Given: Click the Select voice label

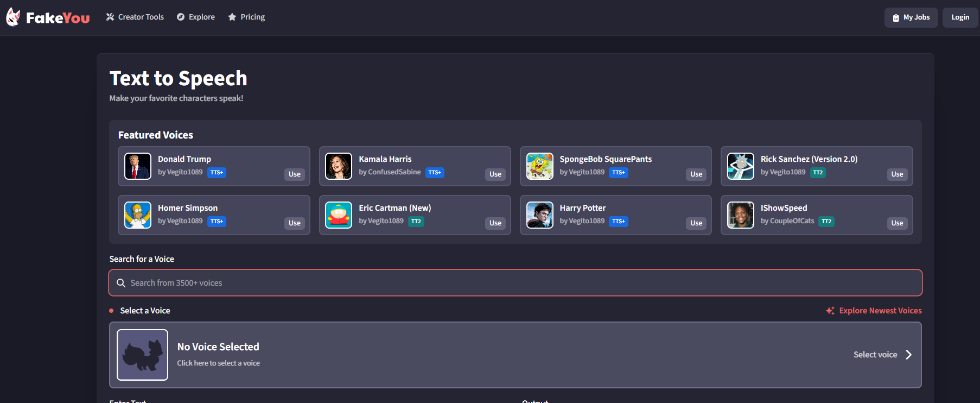Looking at the screenshot, I should coord(875,355).
